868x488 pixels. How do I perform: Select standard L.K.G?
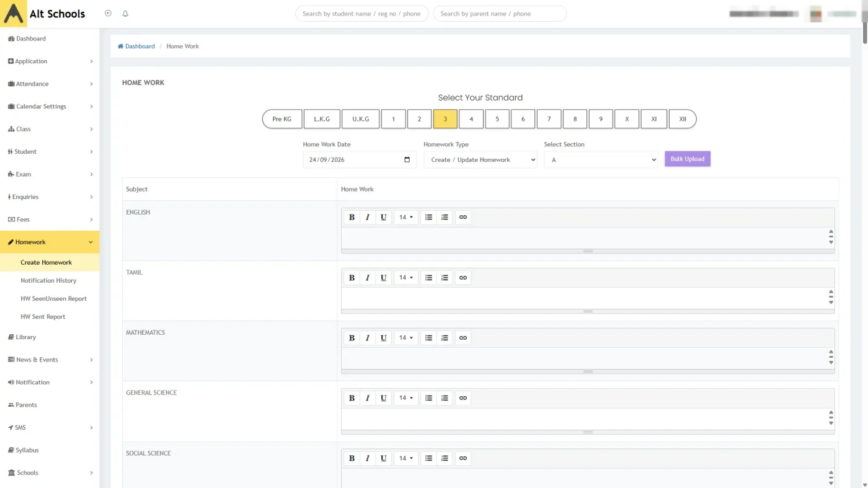click(x=322, y=119)
